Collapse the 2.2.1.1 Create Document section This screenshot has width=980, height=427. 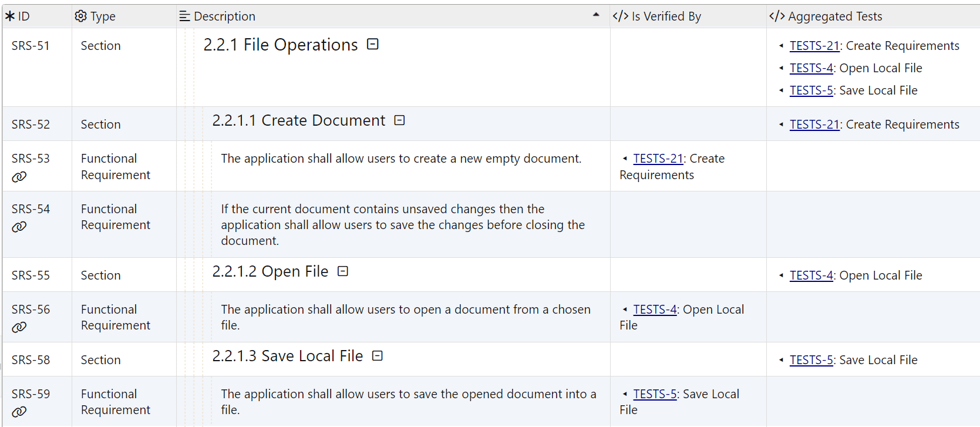click(400, 120)
